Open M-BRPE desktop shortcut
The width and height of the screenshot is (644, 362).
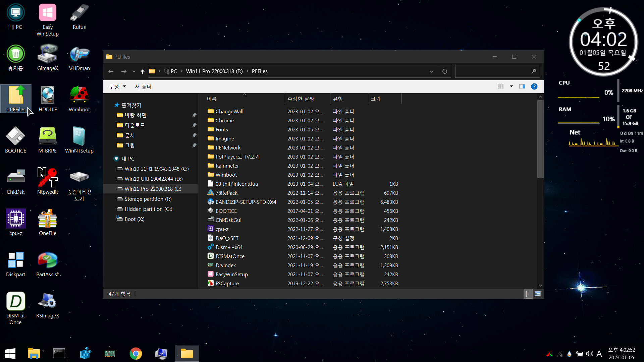point(47,140)
